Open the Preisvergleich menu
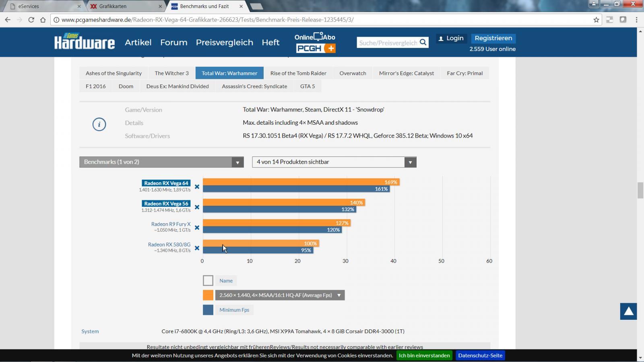The width and height of the screenshot is (644, 362). tap(225, 42)
